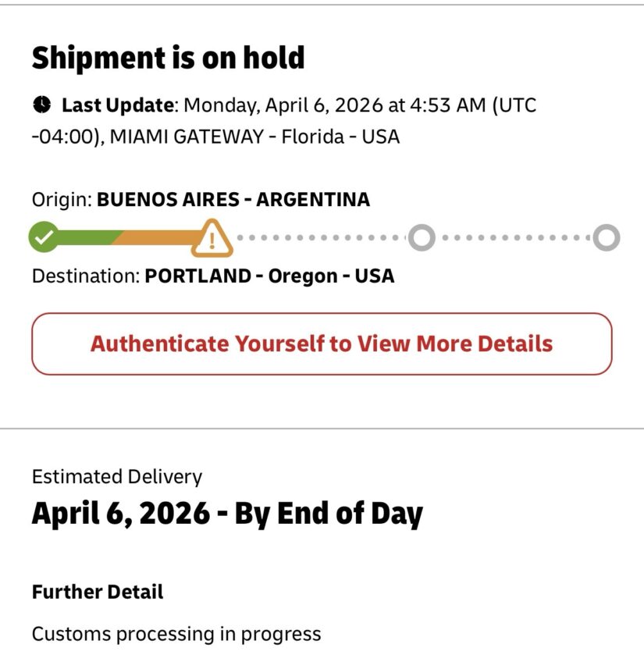Click Customs processing in progress text

[x=176, y=633]
